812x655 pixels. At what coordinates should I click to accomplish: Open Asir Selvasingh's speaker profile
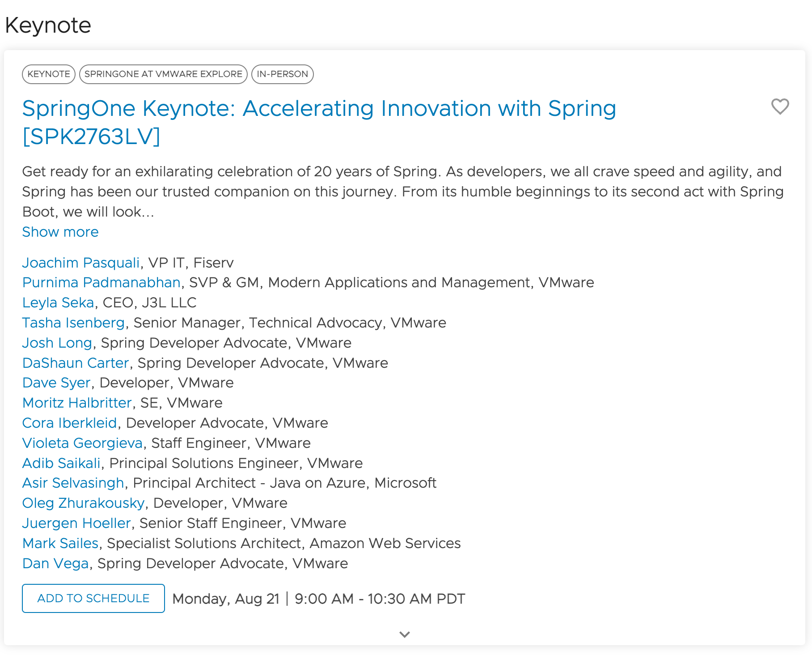(x=73, y=483)
